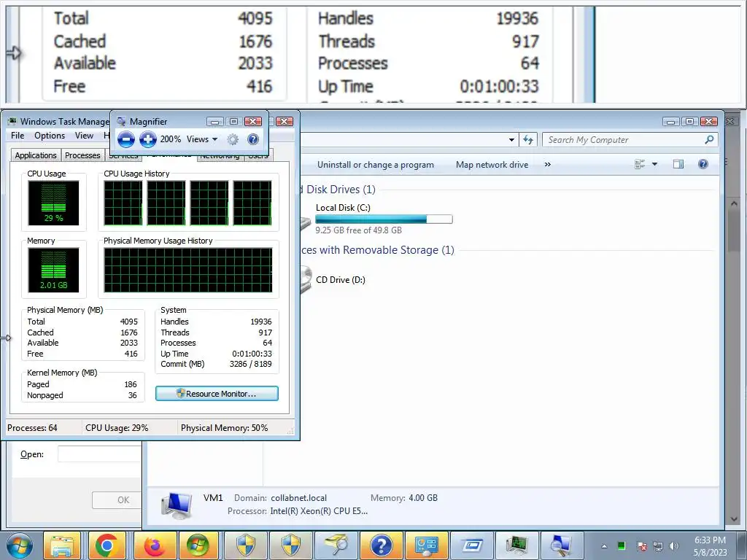Click the Help question mark taskbar icon
This screenshot has height=560, width=747.
(381, 545)
